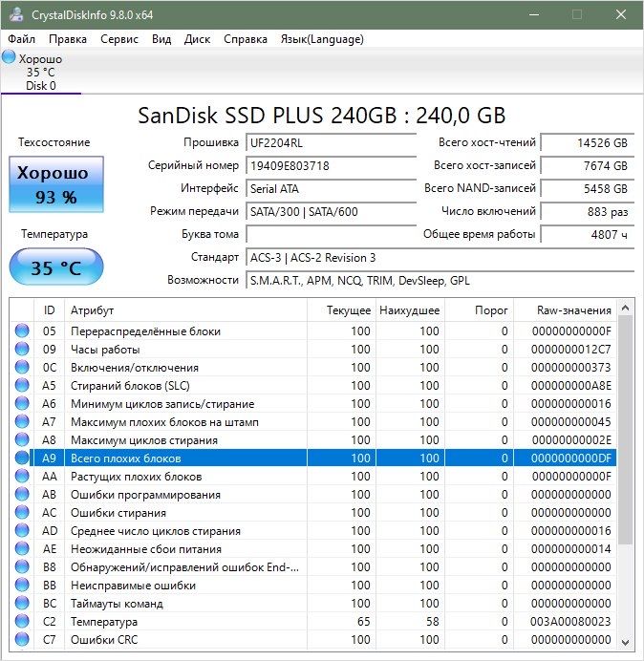Click raw value 003A00080023

coord(570,622)
